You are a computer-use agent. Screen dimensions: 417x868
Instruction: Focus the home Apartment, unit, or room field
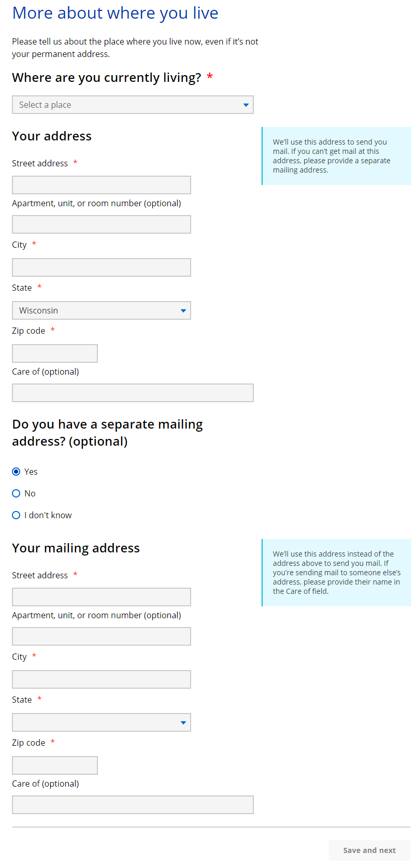(x=102, y=224)
